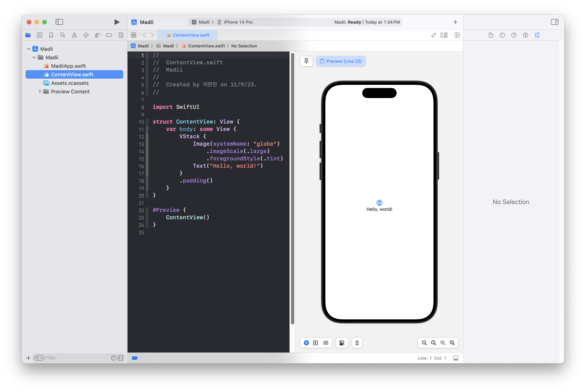Collapse the Madii project root
Image resolution: width=586 pixels, height=392 pixels.
[29, 49]
